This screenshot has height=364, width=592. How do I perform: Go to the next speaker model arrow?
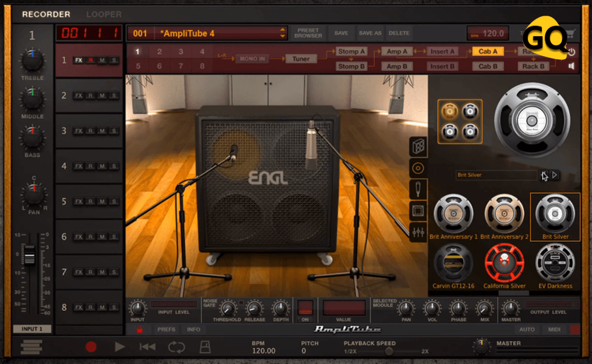pos(555,175)
